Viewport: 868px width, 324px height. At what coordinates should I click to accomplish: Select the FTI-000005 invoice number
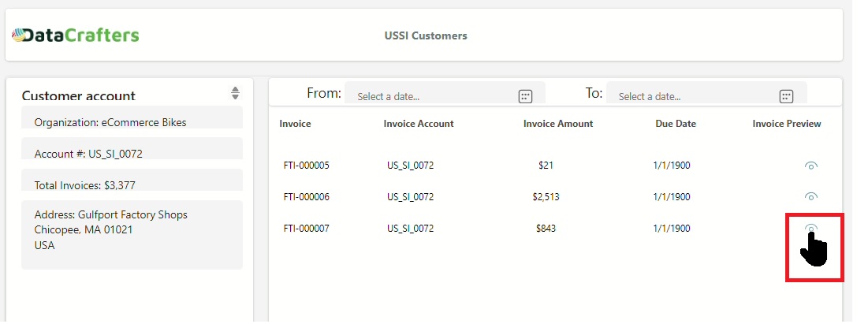pyautogui.click(x=306, y=166)
